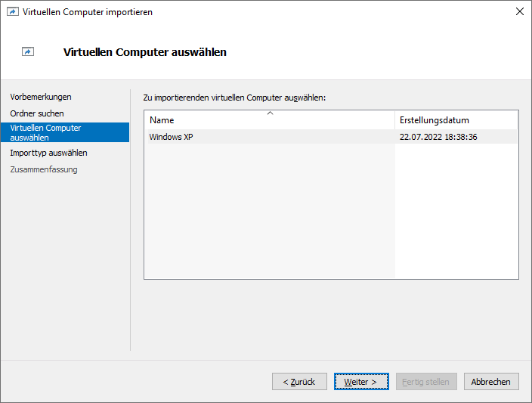Click the title bar import wizard icon

(13, 12)
